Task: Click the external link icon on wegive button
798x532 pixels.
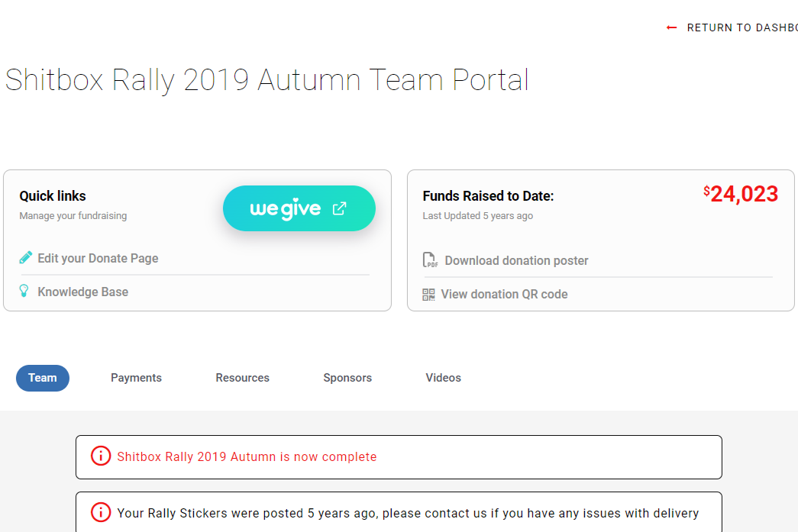Action: click(x=340, y=208)
